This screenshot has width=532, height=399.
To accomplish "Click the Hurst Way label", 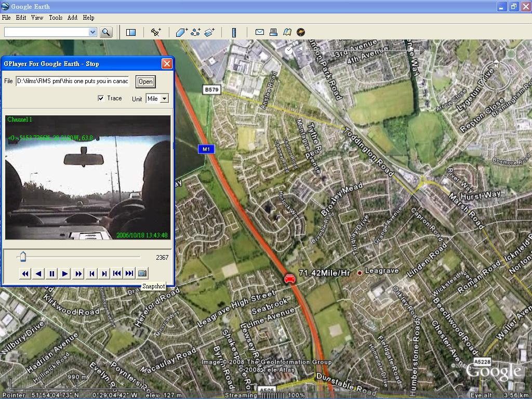I will pos(481,196).
